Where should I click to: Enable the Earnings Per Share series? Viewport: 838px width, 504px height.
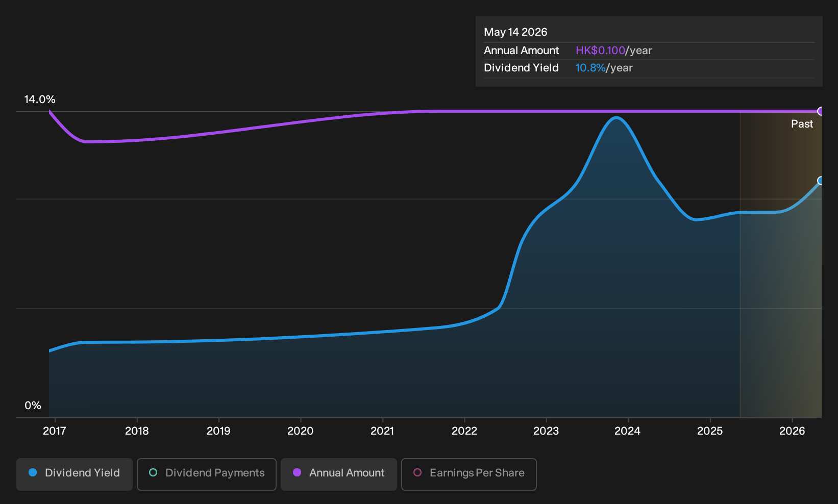tap(469, 474)
